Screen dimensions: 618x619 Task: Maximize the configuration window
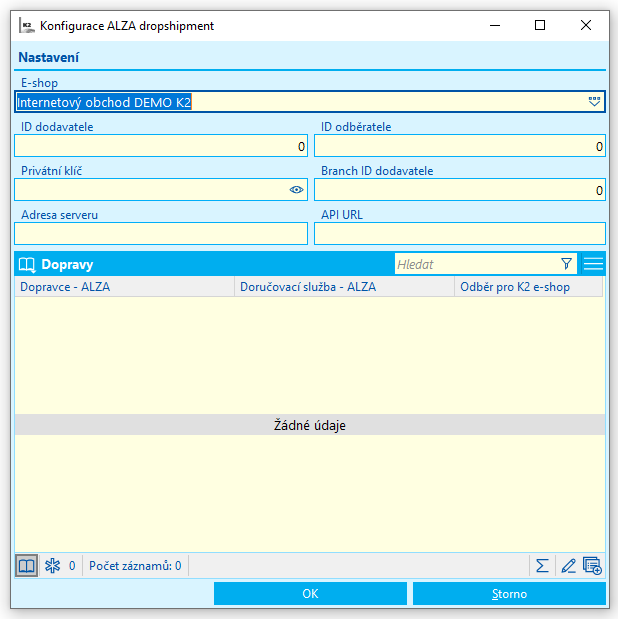[x=540, y=26]
